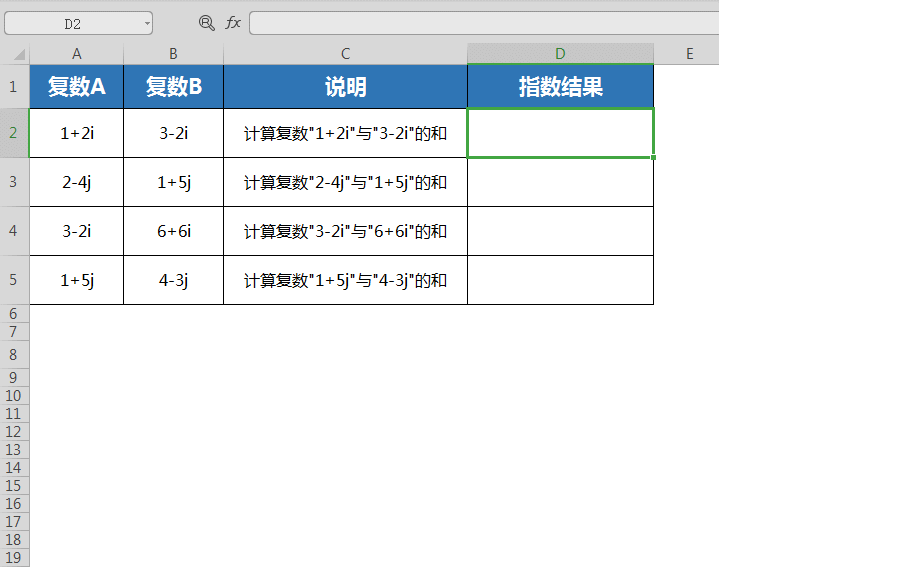Select column B header

pos(173,54)
